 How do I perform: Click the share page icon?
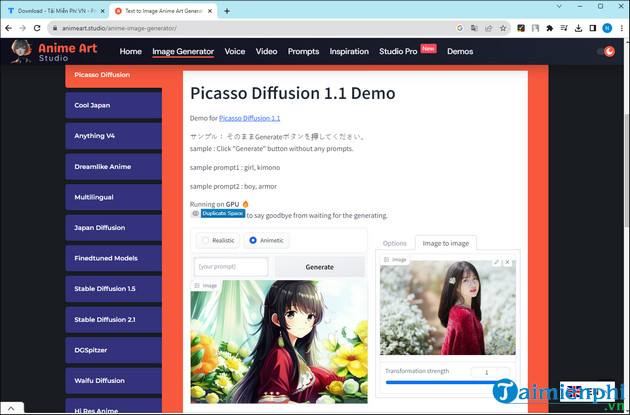point(489,28)
